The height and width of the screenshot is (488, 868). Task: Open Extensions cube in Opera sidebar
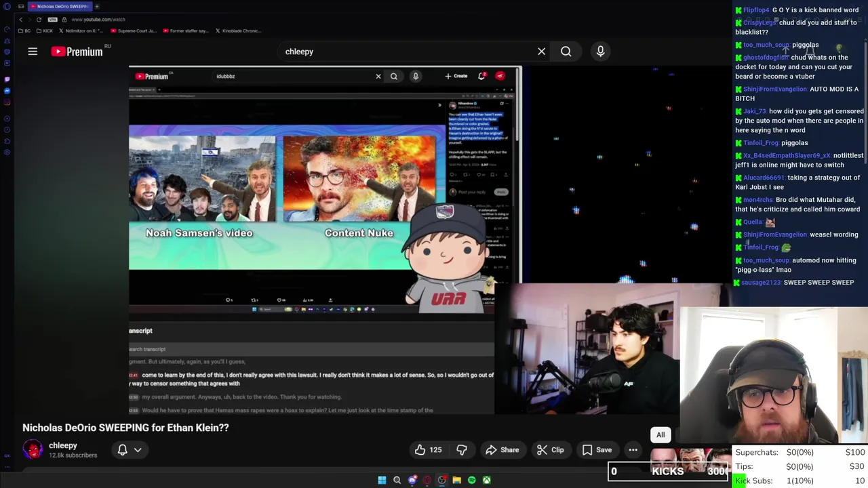[x=7, y=141]
